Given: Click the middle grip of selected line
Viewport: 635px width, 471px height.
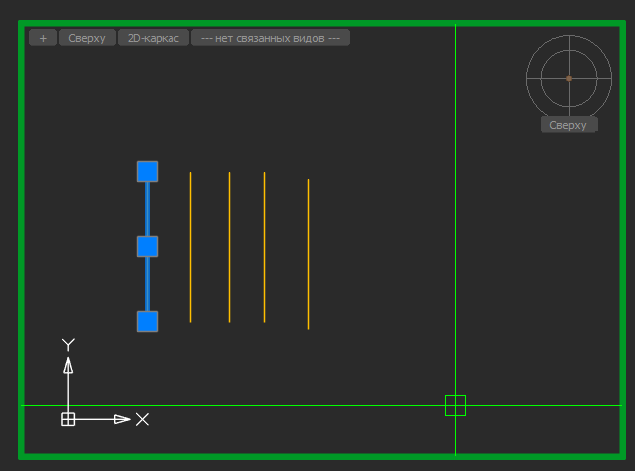Looking at the screenshot, I should pos(147,246).
